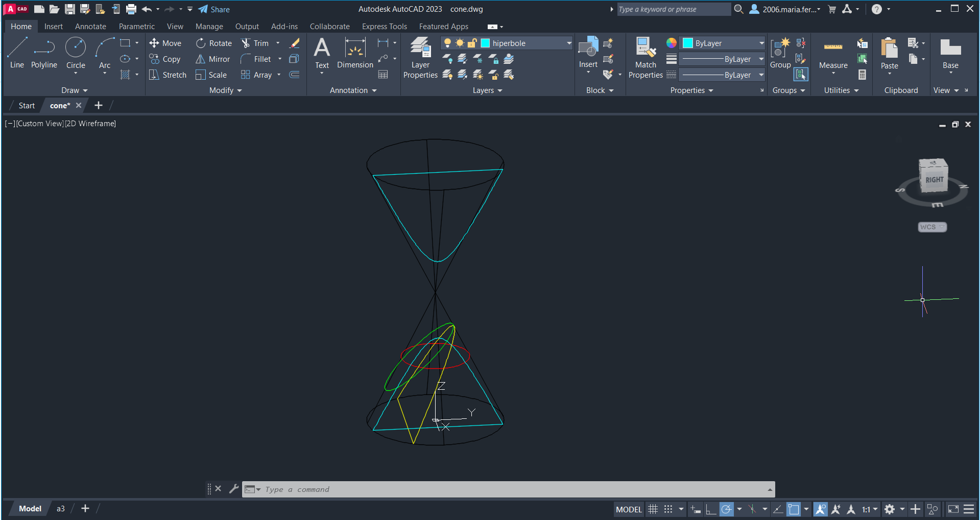The height and width of the screenshot is (520, 980).
Task: Switch to the a3 layout tab
Action: [61, 509]
